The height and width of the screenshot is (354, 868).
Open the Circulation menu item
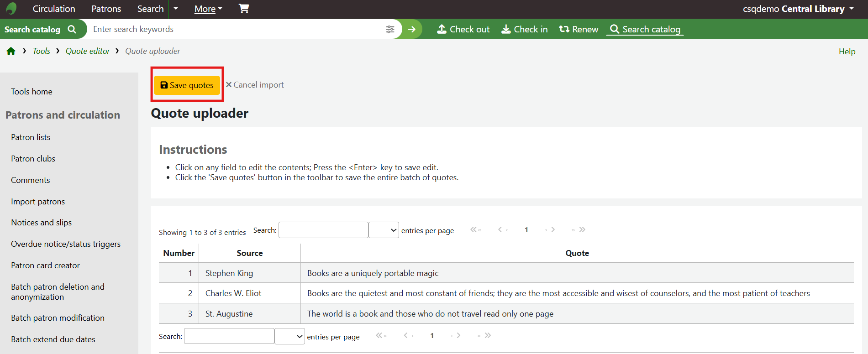click(54, 9)
